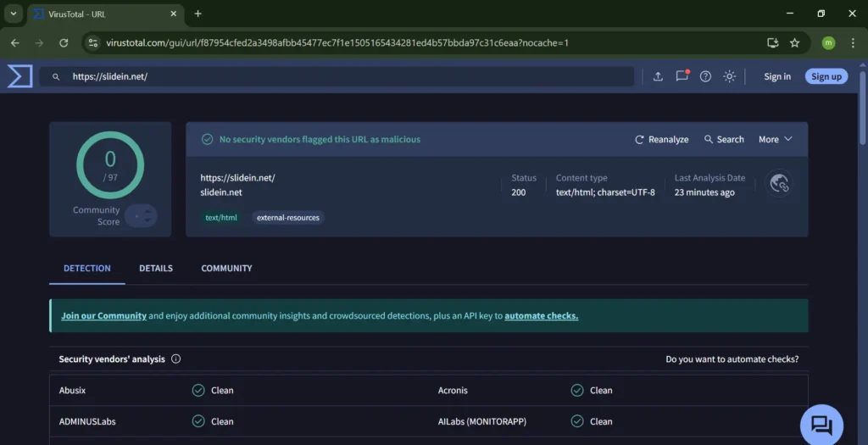Screen dimensions: 868x445
Task: Click the Abusix Clean check icon
Action: pyautogui.click(x=198, y=390)
